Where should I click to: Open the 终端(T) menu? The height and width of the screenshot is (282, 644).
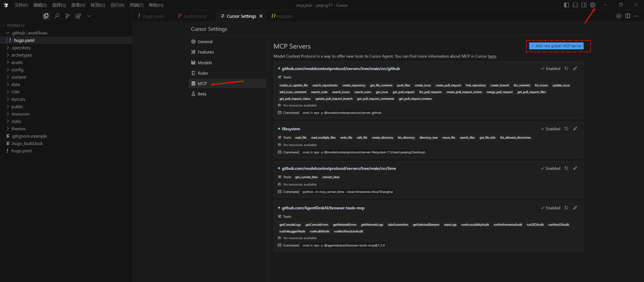(x=136, y=5)
